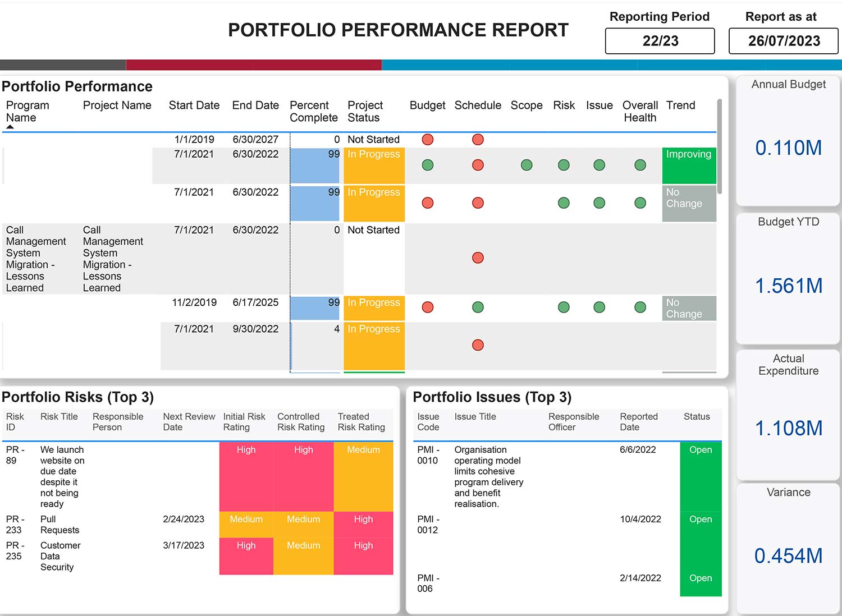This screenshot has height=616, width=842.
Task: Select risk PR - 89
Action: pos(15,455)
